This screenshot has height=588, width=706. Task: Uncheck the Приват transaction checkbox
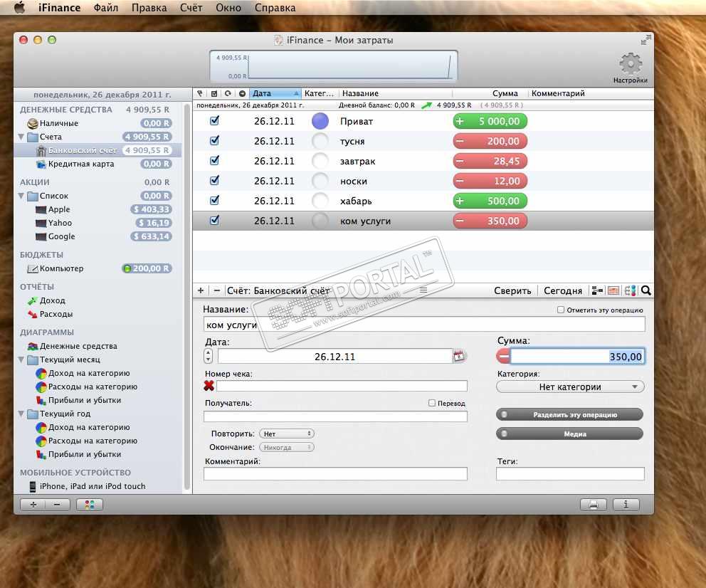coord(215,120)
